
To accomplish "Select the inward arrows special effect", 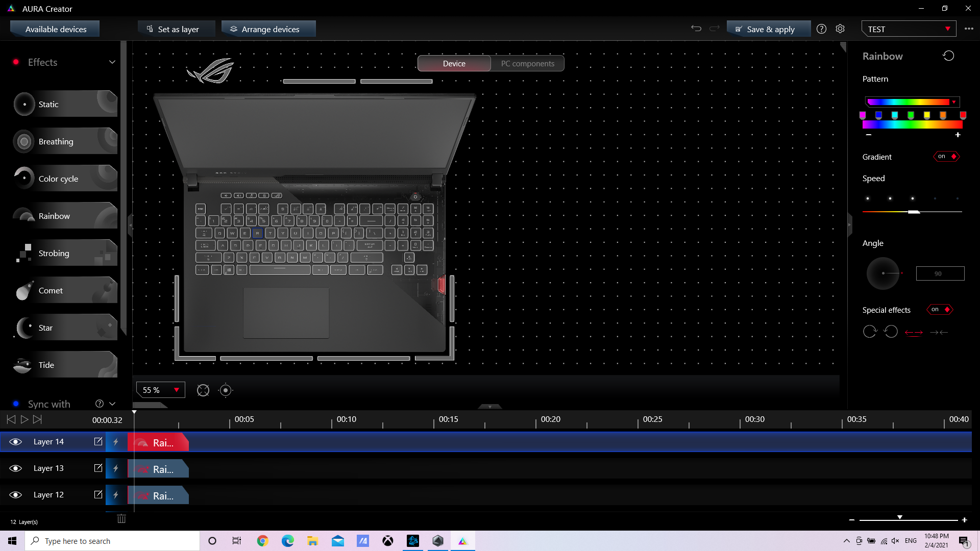I will coord(939,333).
